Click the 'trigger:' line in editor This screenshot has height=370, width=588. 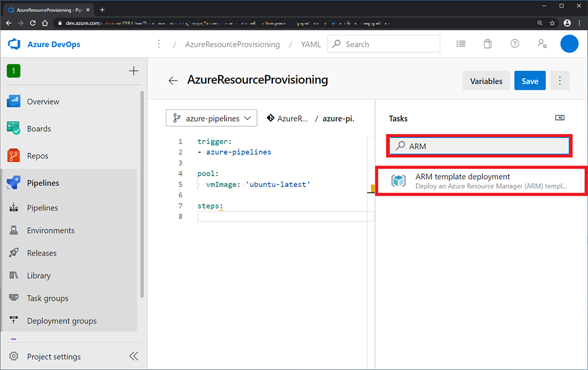pyautogui.click(x=215, y=142)
